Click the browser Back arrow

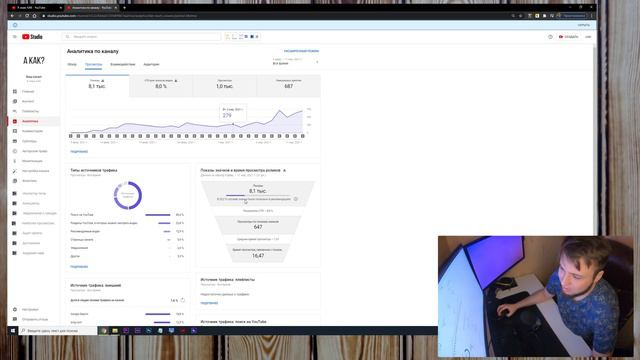click(12, 16)
